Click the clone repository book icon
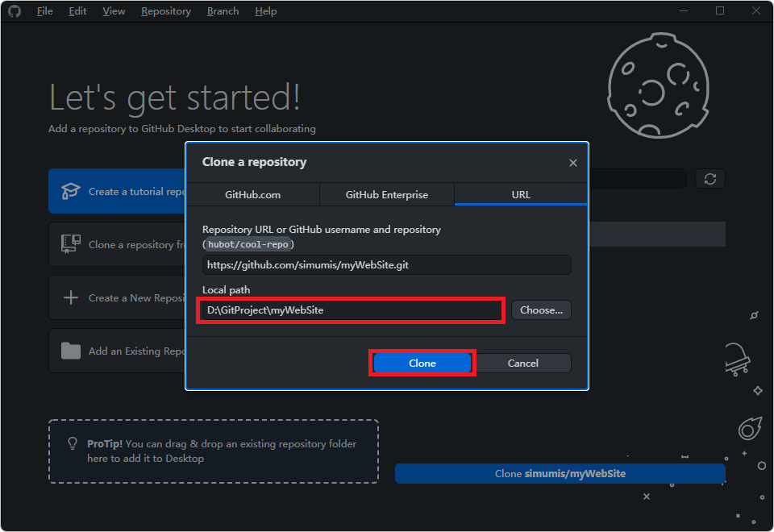 tap(71, 244)
